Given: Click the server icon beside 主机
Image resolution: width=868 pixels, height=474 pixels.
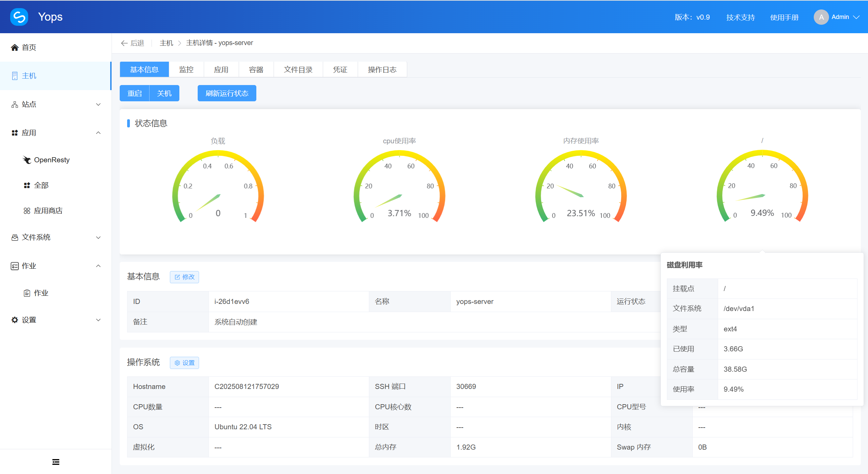Looking at the screenshot, I should coord(15,76).
